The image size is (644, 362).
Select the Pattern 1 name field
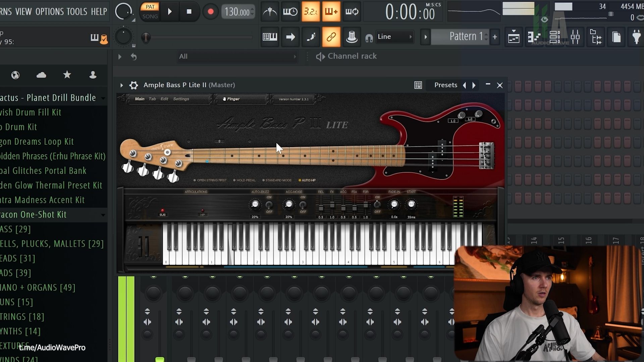pos(460,37)
